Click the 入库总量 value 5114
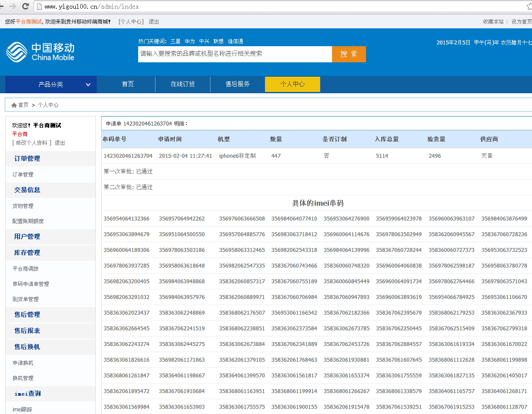 tap(382, 156)
